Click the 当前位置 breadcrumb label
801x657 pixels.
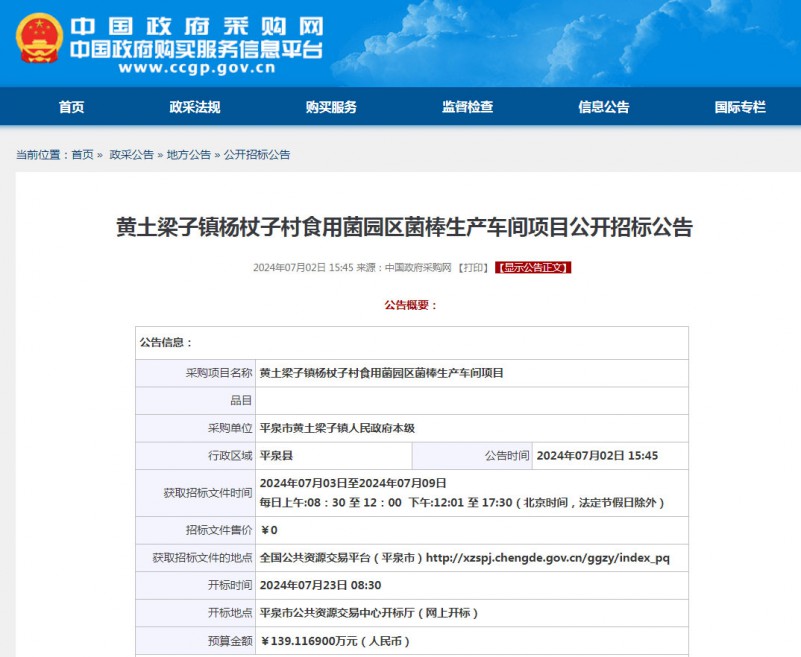(x=42, y=155)
